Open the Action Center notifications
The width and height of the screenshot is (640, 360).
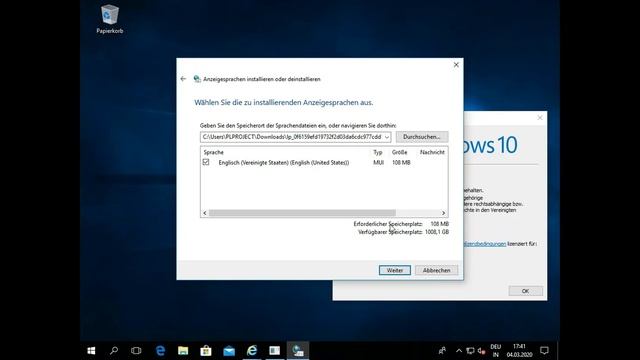(x=544, y=351)
